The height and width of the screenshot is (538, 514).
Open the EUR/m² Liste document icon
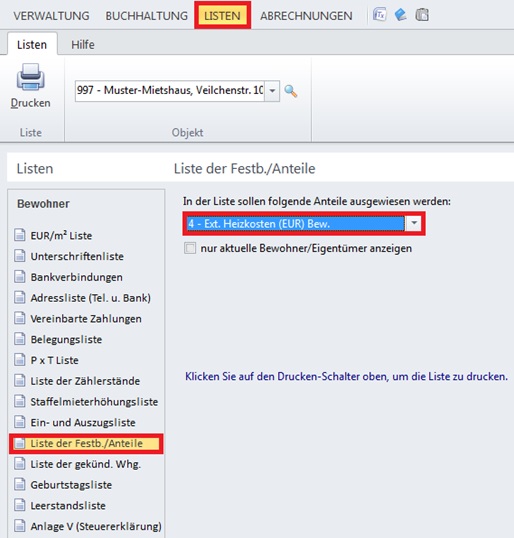pyautogui.click(x=20, y=235)
